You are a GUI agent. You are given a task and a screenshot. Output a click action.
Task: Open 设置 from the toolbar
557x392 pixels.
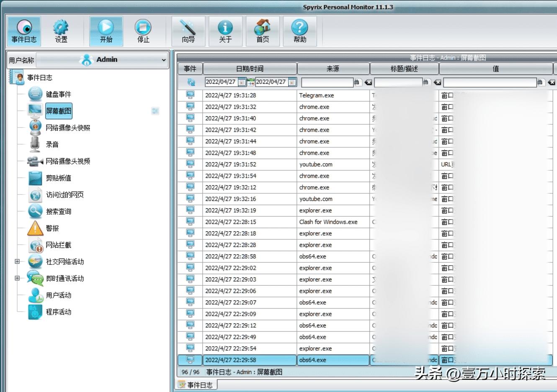point(61,31)
